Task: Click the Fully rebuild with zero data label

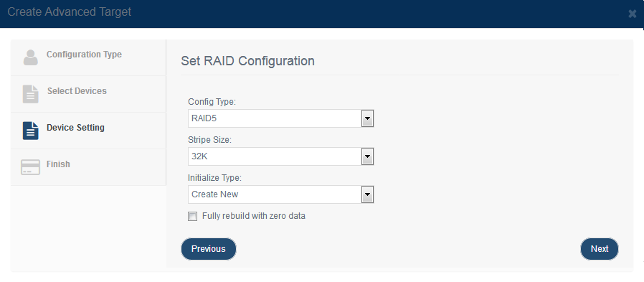Action: coord(254,216)
